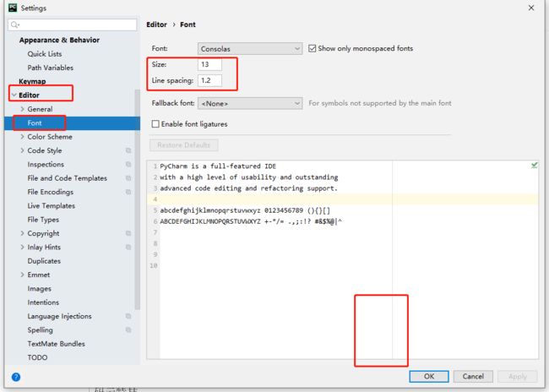This screenshot has width=549, height=392.
Task: Open Quick Lists settings
Action: click(x=45, y=54)
